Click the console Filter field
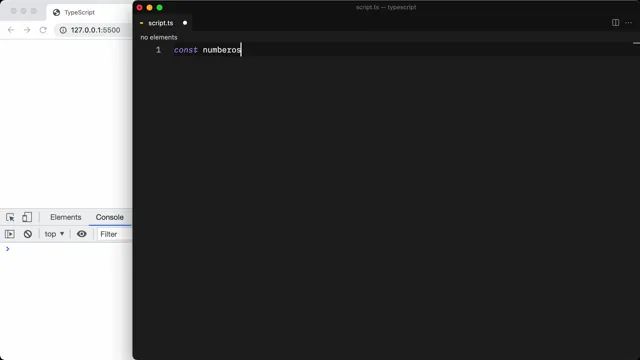 tap(115, 234)
